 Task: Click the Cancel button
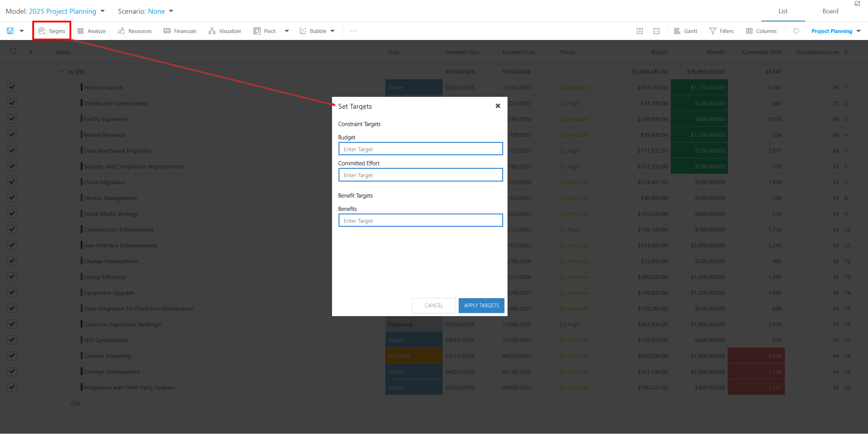tap(434, 305)
